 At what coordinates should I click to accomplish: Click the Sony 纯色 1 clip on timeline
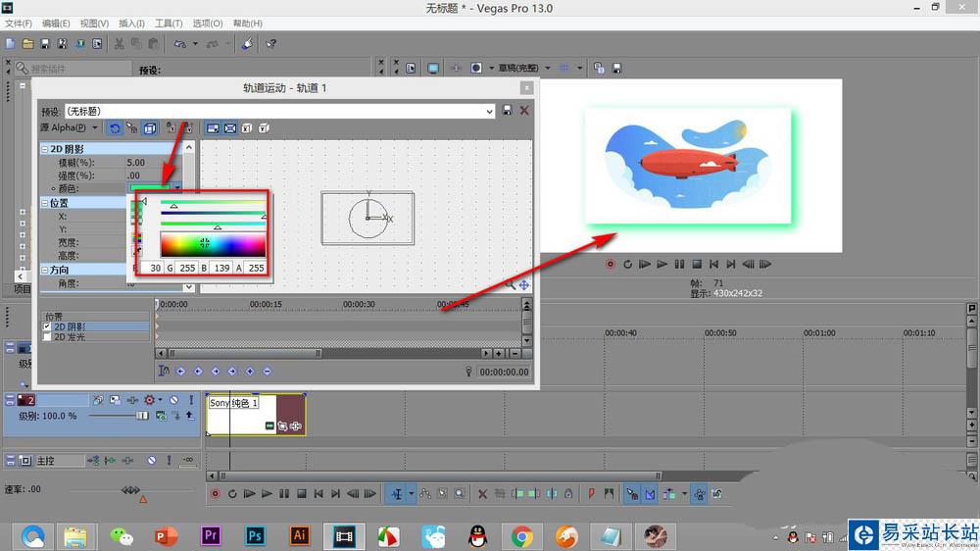tap(256, 414)
